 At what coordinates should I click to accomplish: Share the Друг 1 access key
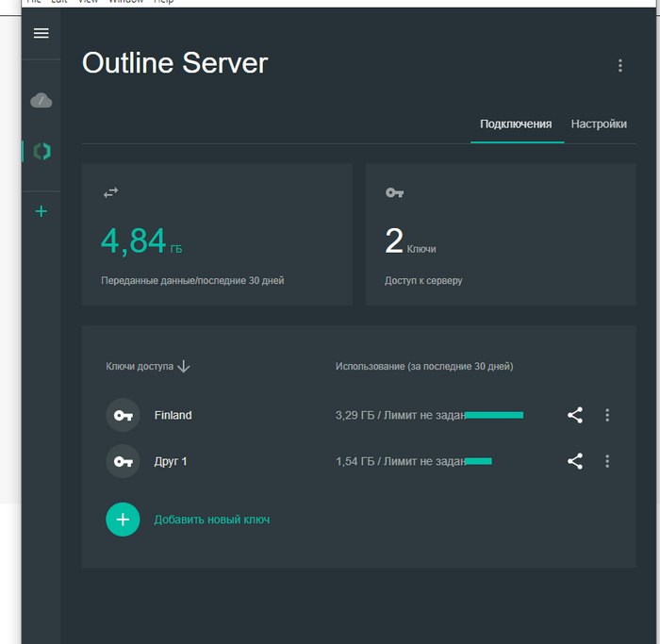575,461
